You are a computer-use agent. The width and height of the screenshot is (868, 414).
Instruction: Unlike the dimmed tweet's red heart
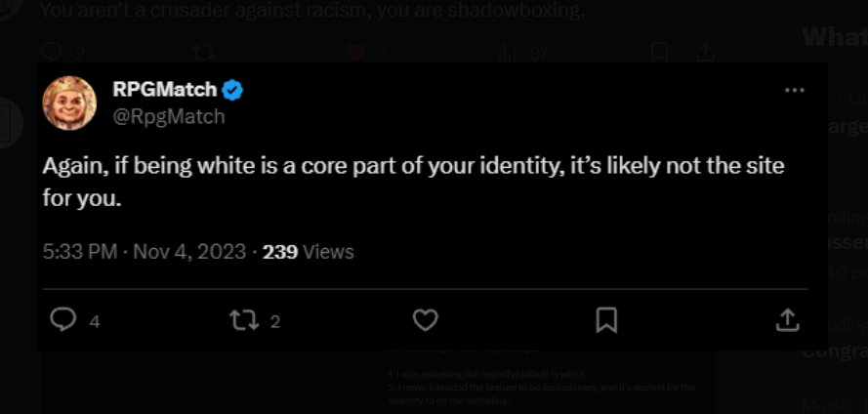click(356, 53)
